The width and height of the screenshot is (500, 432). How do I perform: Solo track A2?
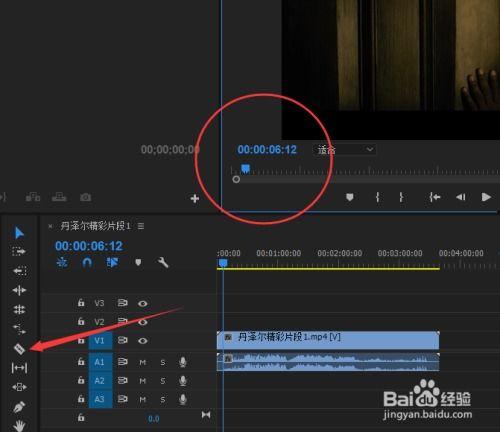163,381
